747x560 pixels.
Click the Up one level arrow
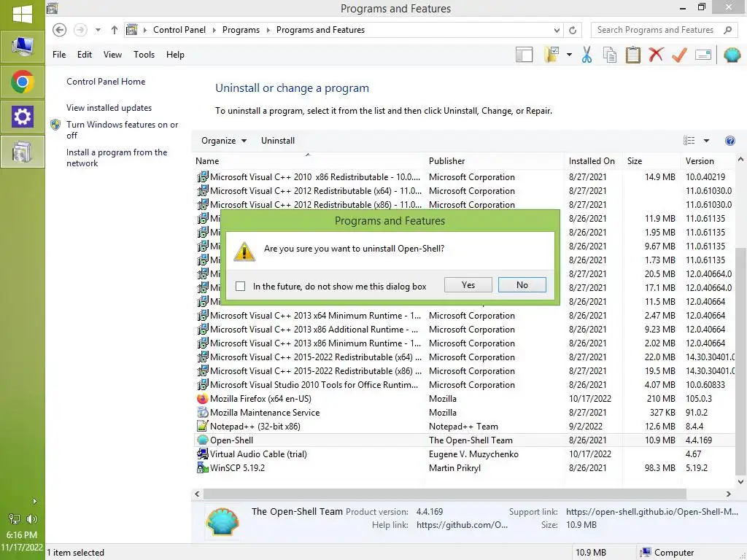tap(115, 30)
